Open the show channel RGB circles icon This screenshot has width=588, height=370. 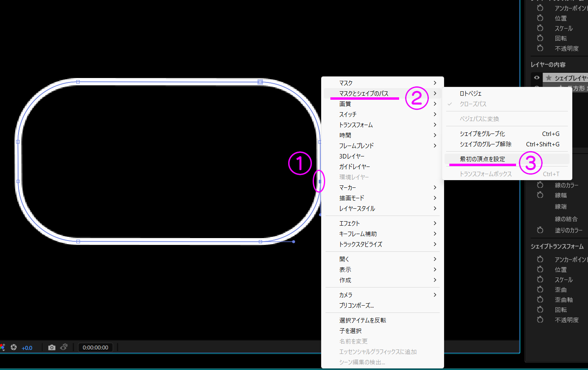2,347
